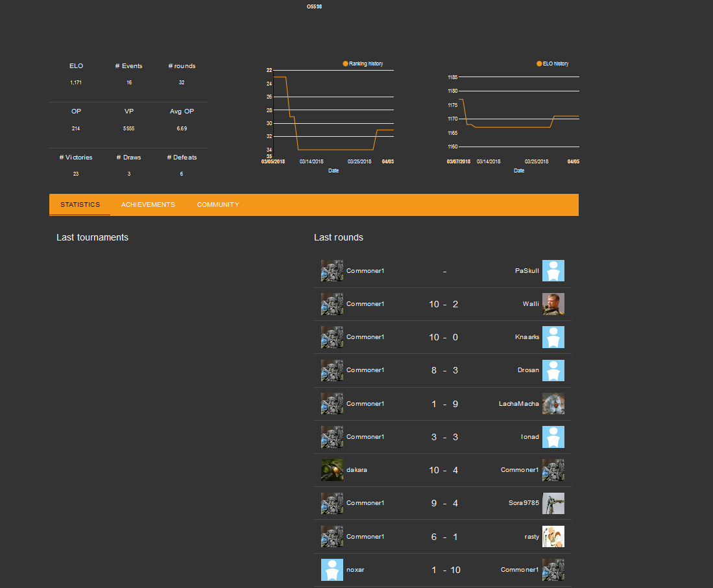Click Commoner1 avatar in LachaMacha row
The image size is (713, 588).
tap(332, 403)
